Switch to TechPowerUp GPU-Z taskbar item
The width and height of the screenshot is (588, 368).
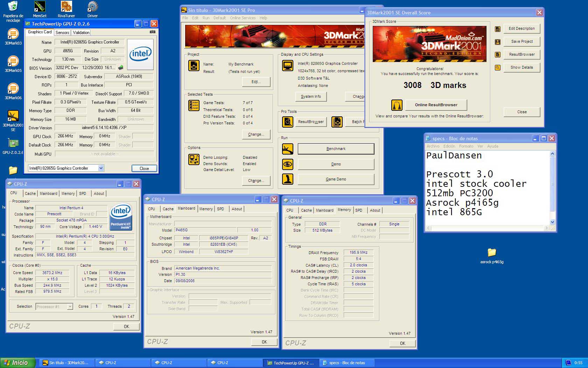tap(290, 363)
